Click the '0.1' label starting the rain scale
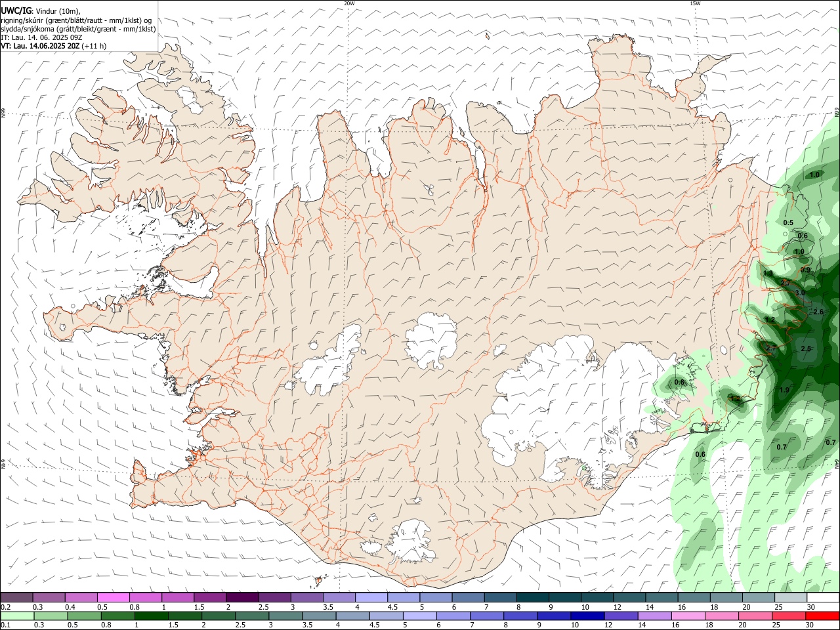Screen dimensions: 840x630 point(6,625)
